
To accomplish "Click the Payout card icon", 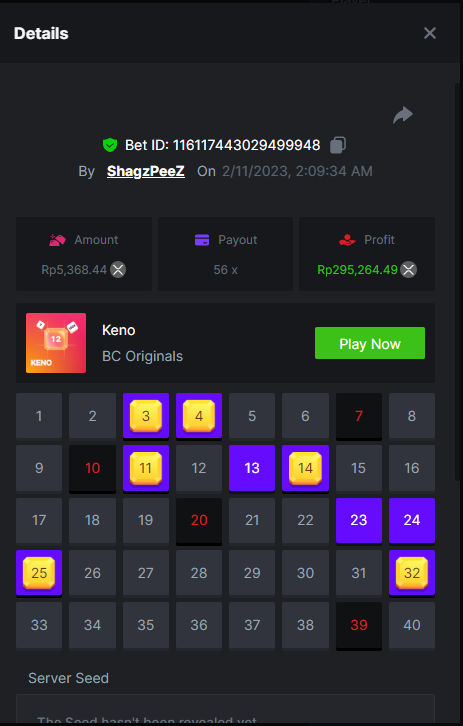I will point(202,240).
